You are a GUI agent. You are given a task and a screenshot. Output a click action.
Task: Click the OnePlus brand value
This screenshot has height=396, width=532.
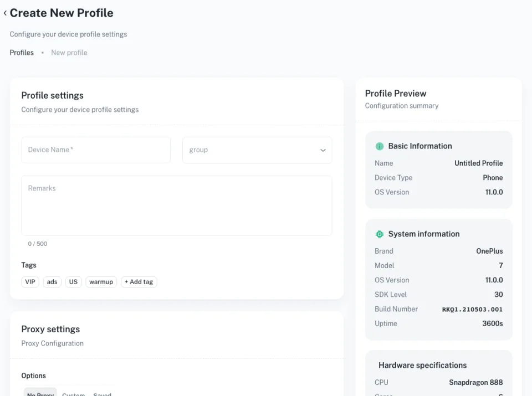(x=489, y=251)
